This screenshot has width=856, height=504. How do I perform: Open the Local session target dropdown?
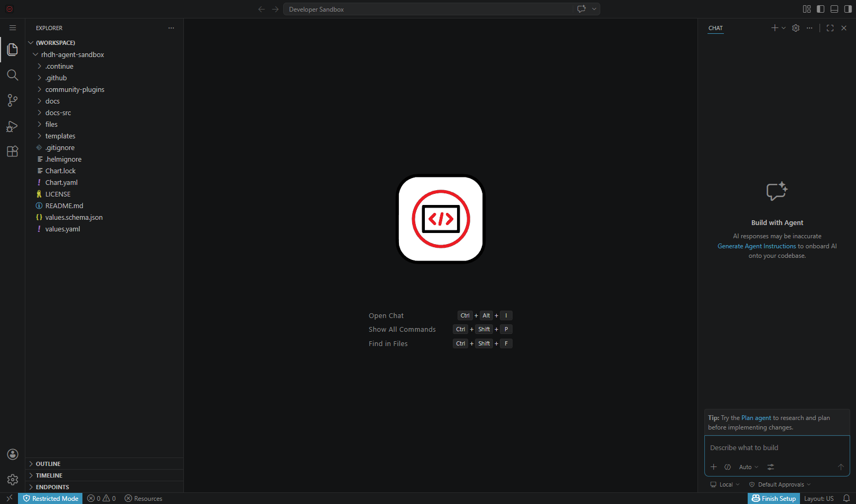725,484
